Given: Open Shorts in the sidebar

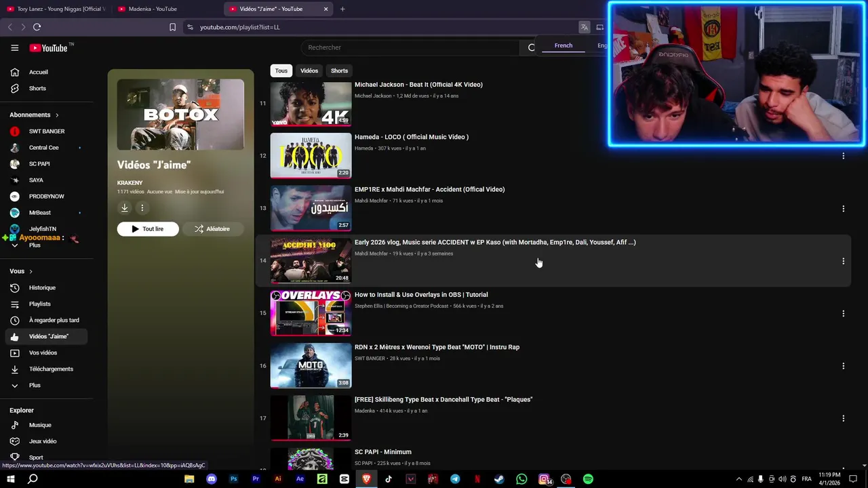Looking at the screenshot, I should coord(37,88).
